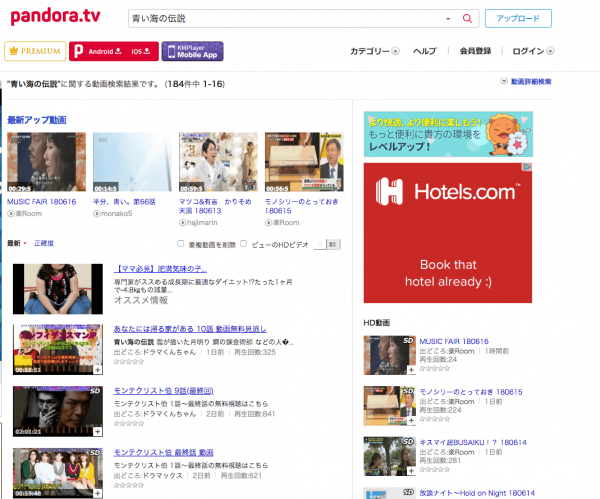The width and height of the screenshot is (600, 499).
Task: Open the ヘルプ menu item
Action: tap(425, 51)
